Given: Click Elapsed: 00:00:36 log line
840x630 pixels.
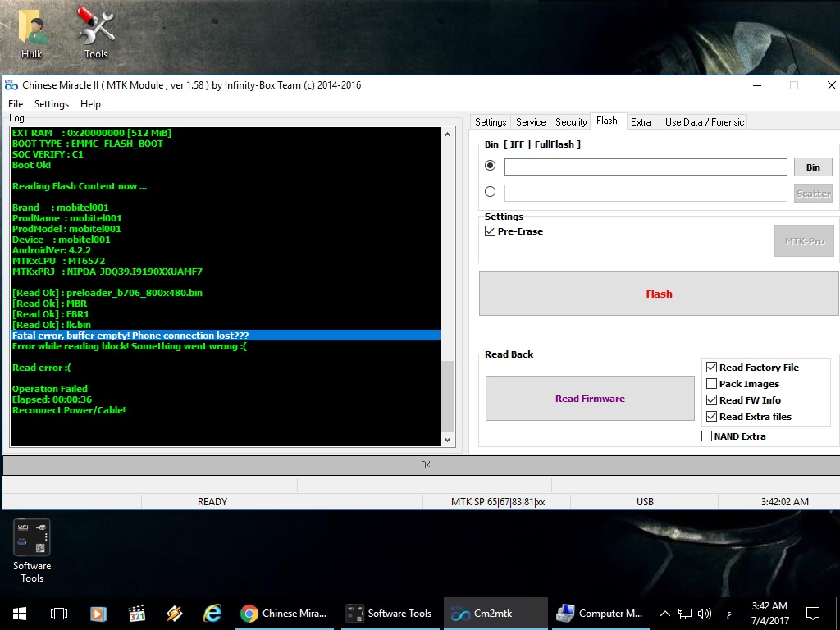Looking at the screenshot, I should (x=52, y=399).
